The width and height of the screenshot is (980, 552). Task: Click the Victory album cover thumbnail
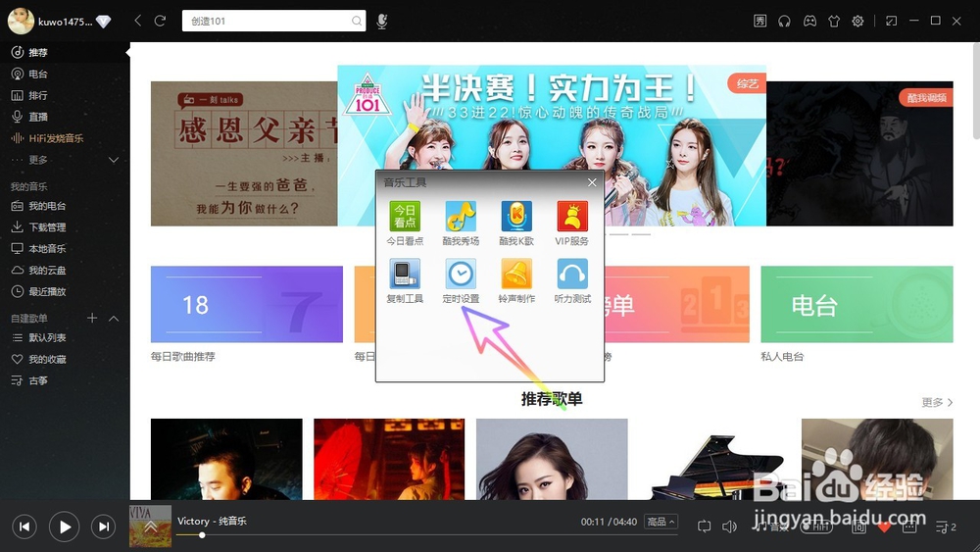point(150,527)
